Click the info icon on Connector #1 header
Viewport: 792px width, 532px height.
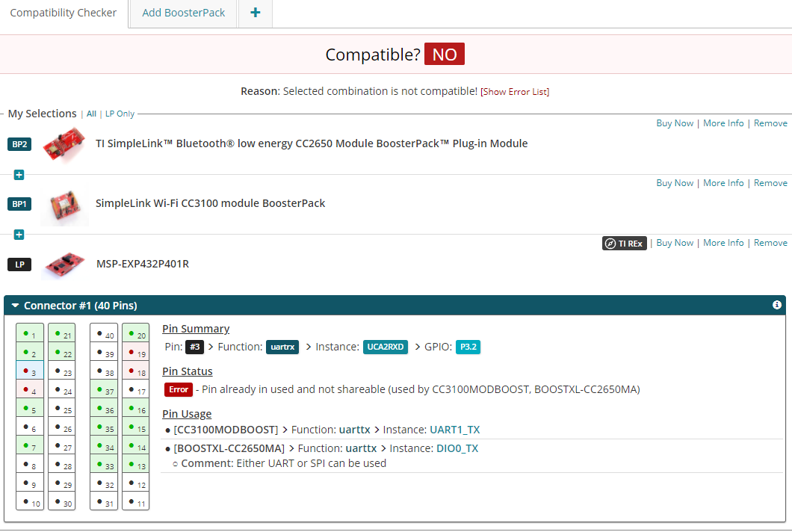tap(777, 305)
